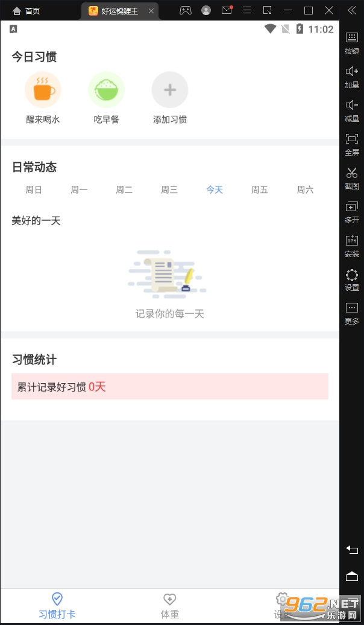Collapse the emulator sidebar with double chevron
Image resolution: width=364 pixels, height=625 pixels.
(352, 10)
